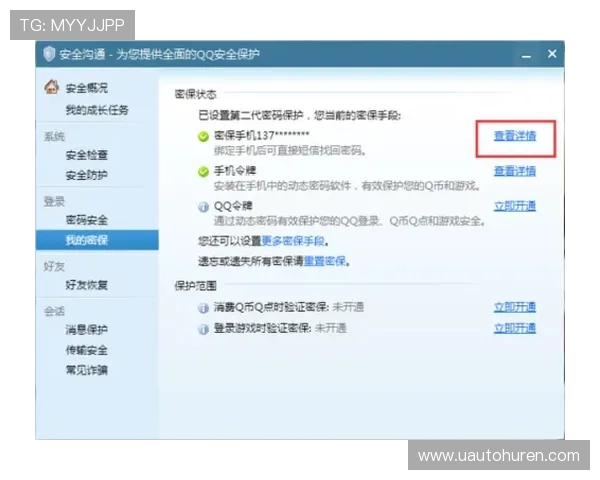The width and height of the screenshot is (600, 480).
Task: Click 立即开通 link for QQ令牌
Action: coord(515,206)
